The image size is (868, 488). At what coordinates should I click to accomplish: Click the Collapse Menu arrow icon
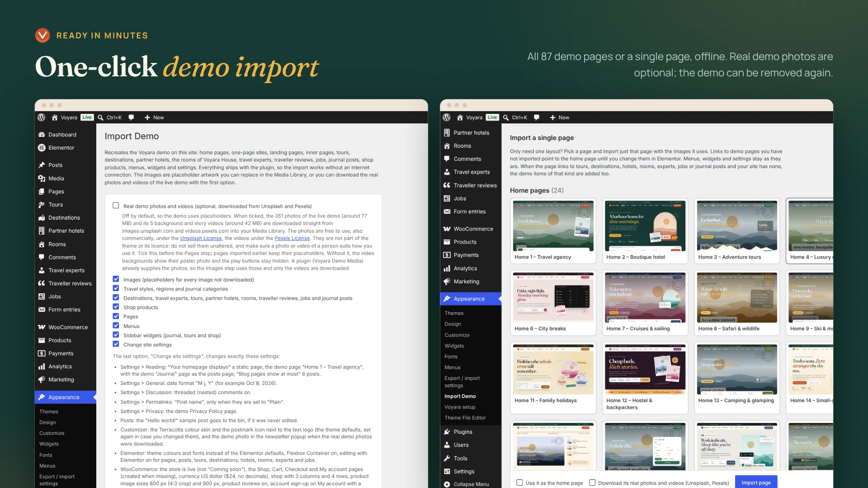click(x=447, y=484)
